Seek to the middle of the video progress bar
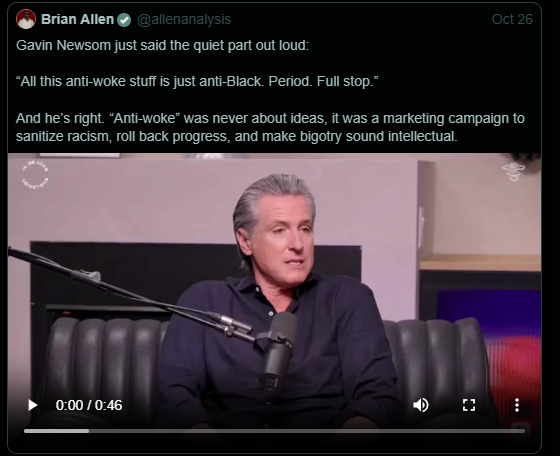560x456 pixels. click(274, 431)
